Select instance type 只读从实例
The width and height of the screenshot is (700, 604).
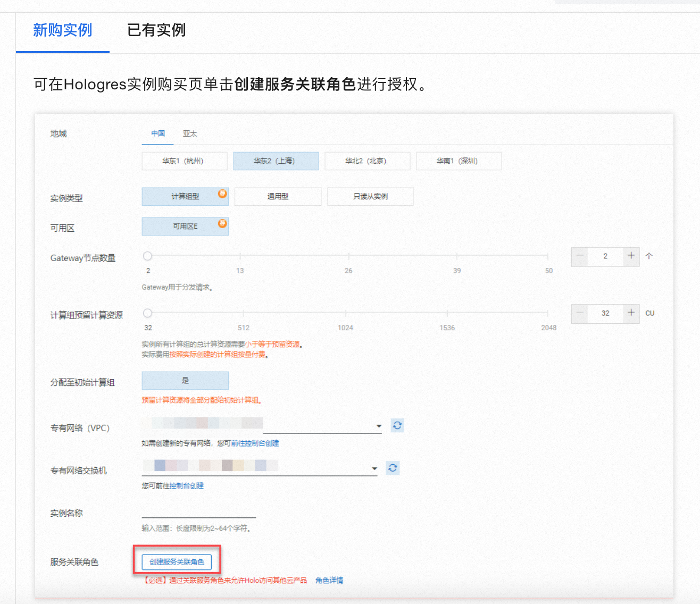tap(370, 197)
